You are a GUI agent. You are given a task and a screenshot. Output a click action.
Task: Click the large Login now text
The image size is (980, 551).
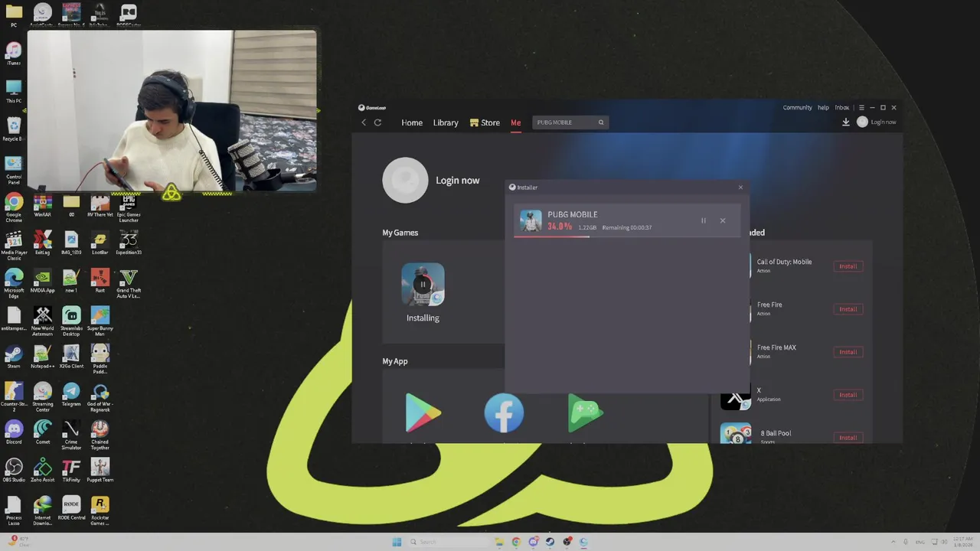[x=458, y=181]
